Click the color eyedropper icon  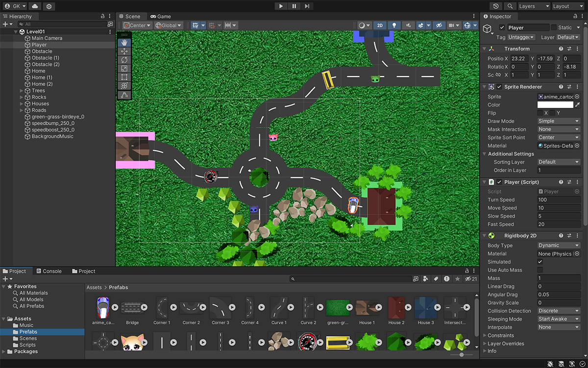[x=577, y=105]
